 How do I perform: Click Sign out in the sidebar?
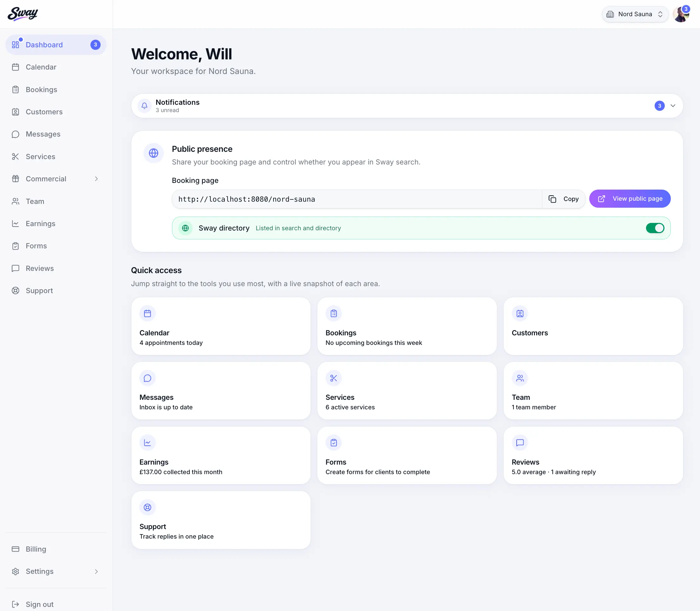pos(56,604)
